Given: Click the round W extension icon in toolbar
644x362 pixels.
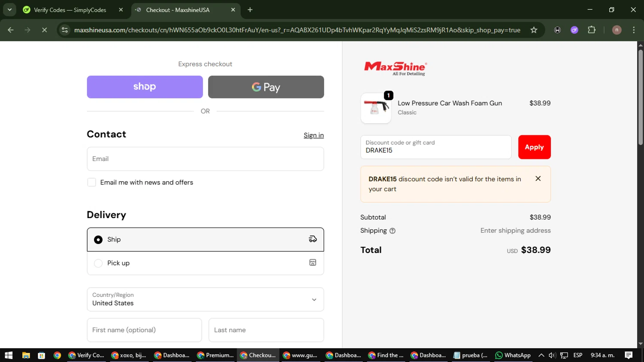Looking at the screenshot, I should pos(557,30).
